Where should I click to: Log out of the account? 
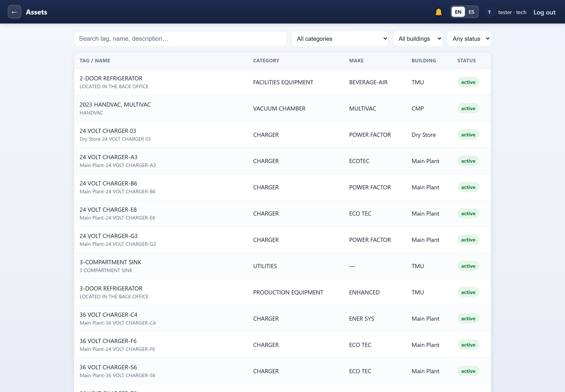coord(545,12)
